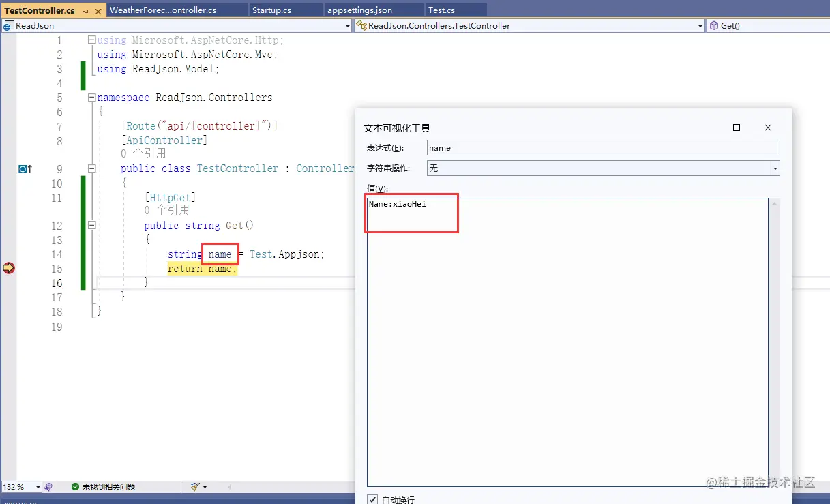Collapse the using directives block at line 1
Viewport: 830px width, 504px height.
91,40
